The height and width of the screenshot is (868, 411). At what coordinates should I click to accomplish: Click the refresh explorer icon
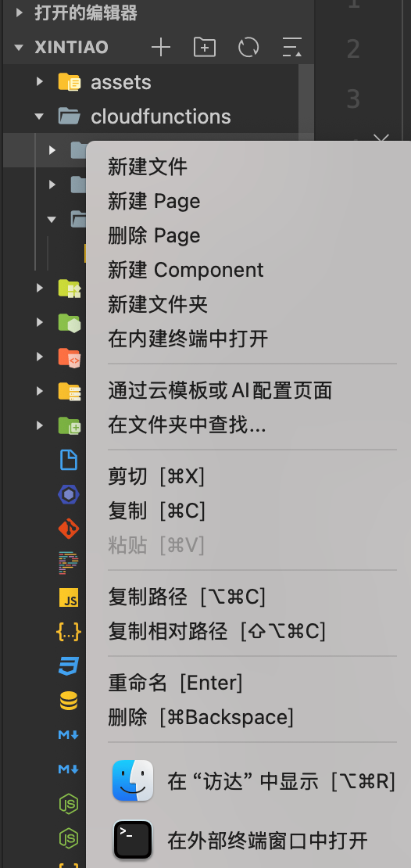pyautogui.click(x=248, y=48)
